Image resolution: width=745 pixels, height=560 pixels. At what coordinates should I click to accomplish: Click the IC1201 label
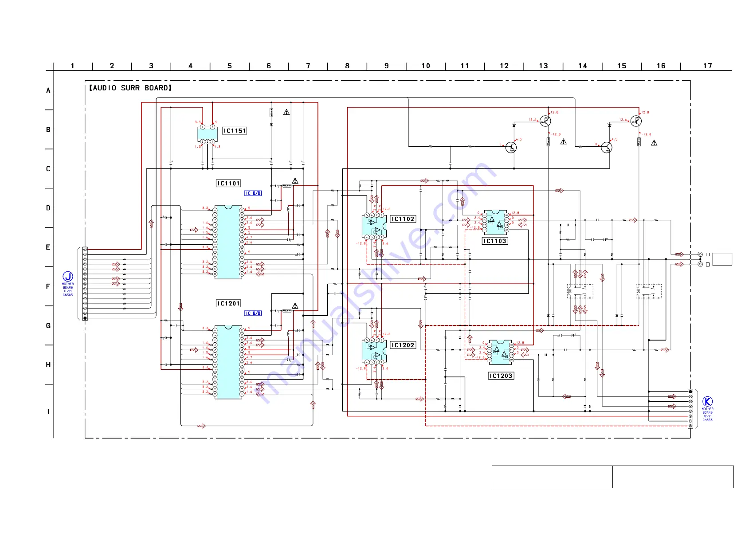[x=228, y=304]
